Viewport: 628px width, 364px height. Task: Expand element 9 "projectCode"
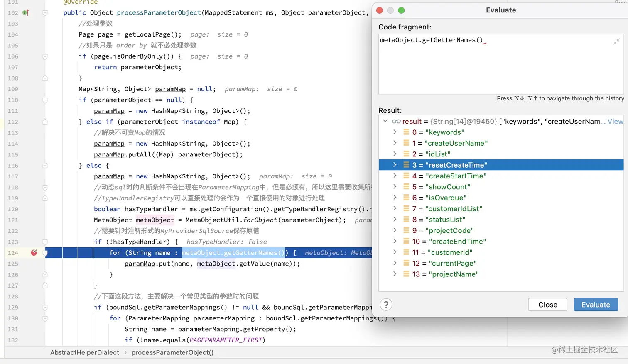click(395, 230)
